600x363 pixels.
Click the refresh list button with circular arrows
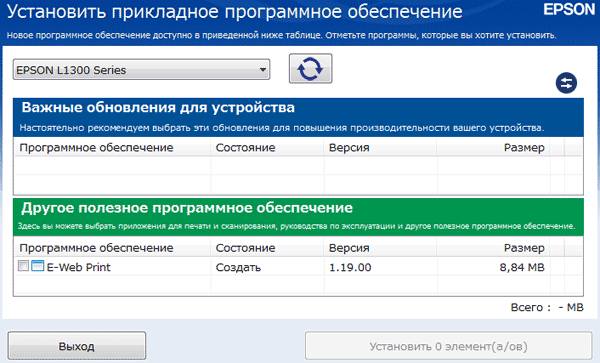click(310, 68)
